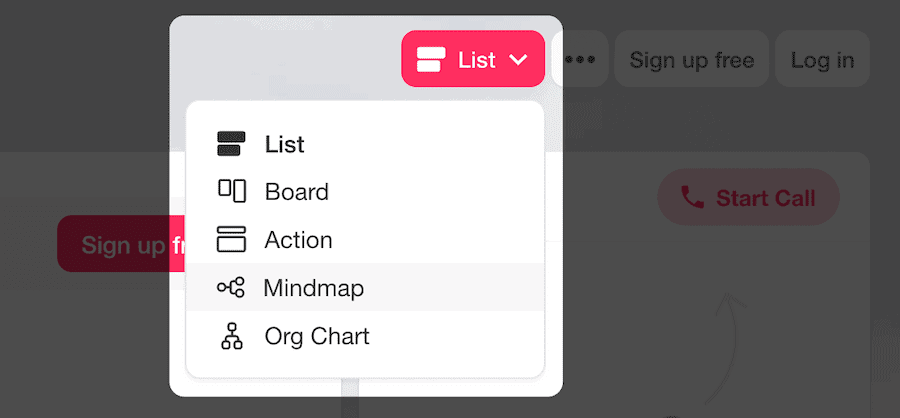Open the pink List view selector
This screenshot has width=900, height=418.
pos(473,60)
